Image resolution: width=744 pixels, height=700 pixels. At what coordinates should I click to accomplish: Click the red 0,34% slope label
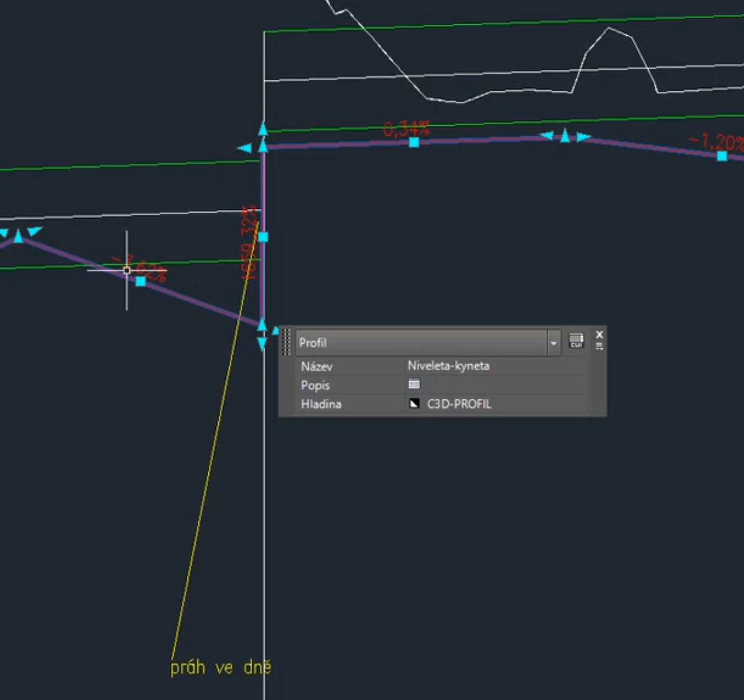point(407,129)
